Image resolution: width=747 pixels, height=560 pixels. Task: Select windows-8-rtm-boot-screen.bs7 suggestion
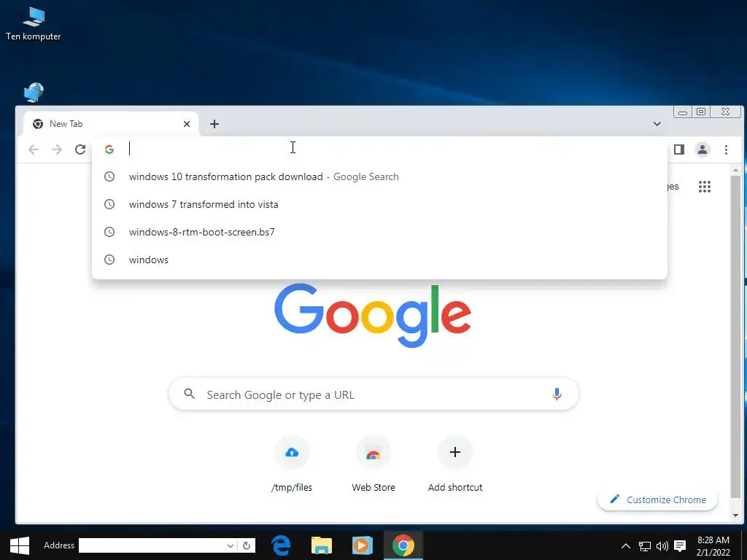(x=379, y=232)
